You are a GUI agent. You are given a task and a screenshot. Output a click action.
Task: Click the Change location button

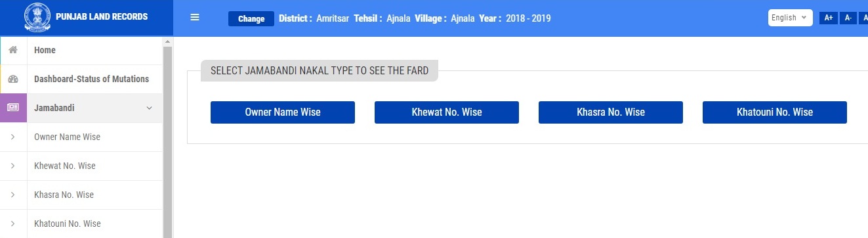[251, 18]
